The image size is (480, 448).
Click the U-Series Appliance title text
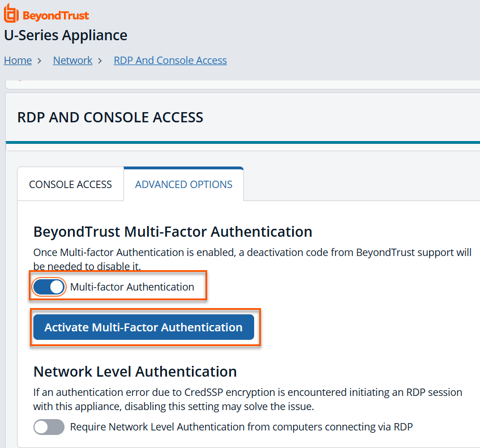(x=66, y=35)
